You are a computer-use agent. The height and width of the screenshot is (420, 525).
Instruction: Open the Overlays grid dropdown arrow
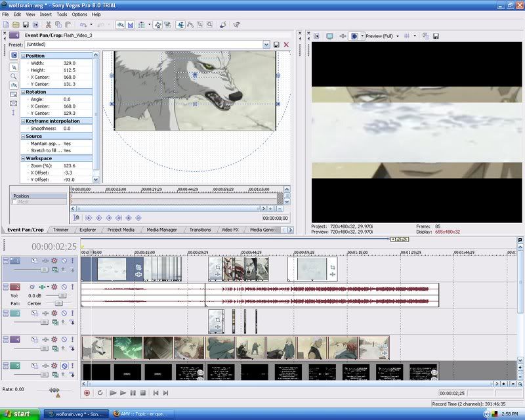tap(415, 36)
